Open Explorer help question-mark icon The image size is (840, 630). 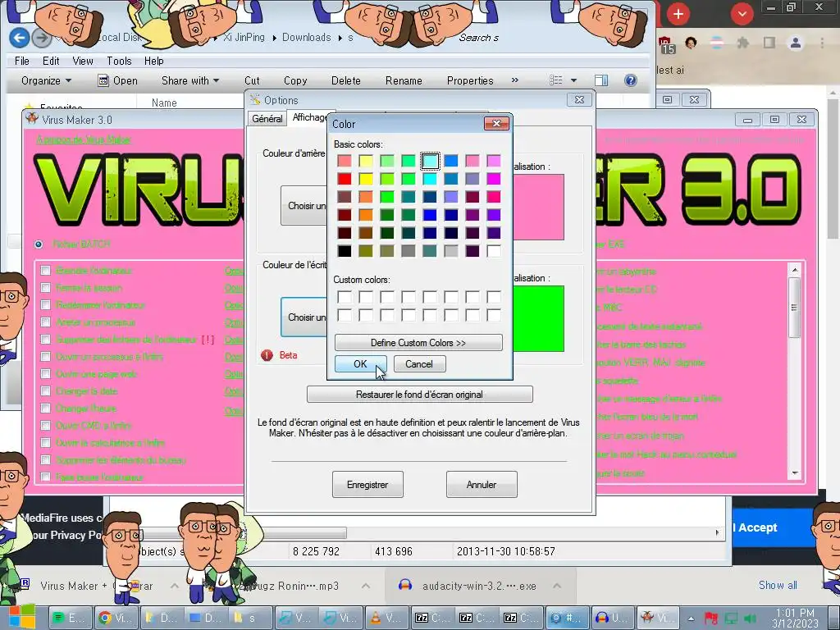click(x=631, y=80)
